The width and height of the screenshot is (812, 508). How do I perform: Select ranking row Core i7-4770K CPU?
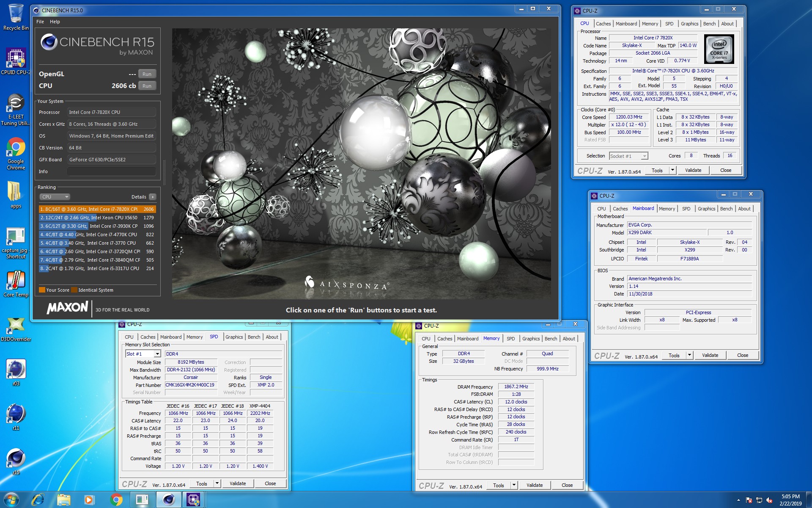[x=97, y=235]
